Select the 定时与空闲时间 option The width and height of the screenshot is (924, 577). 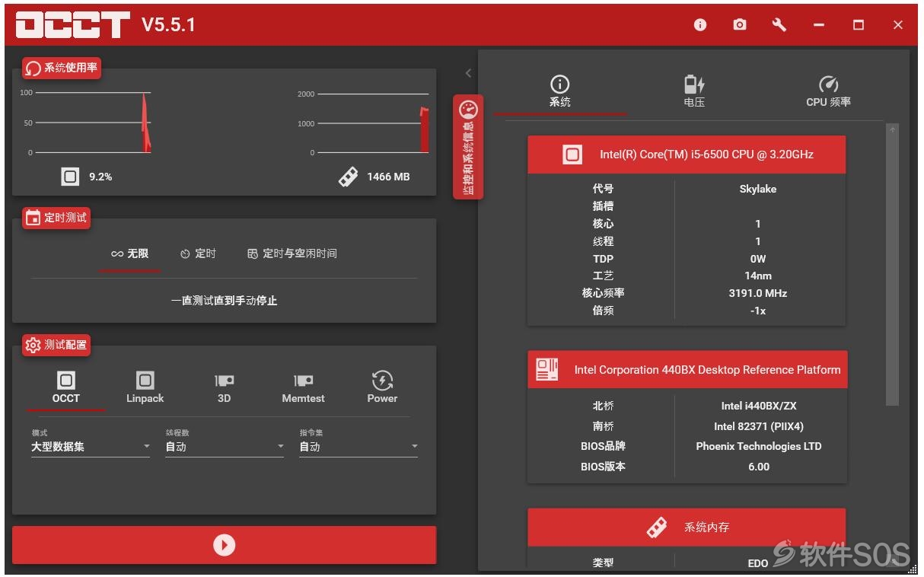pos(292,253)
